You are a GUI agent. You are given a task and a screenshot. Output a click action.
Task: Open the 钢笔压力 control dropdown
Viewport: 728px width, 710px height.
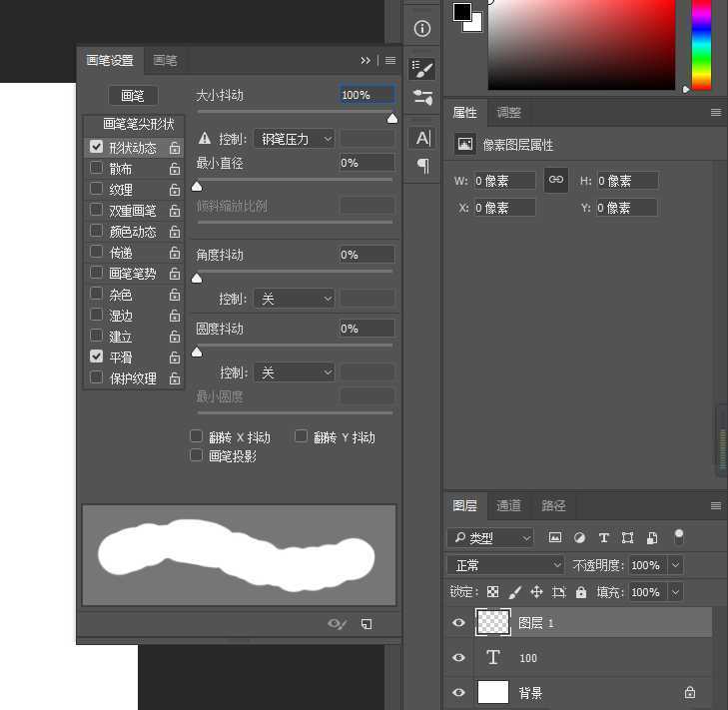pos(294,139)
